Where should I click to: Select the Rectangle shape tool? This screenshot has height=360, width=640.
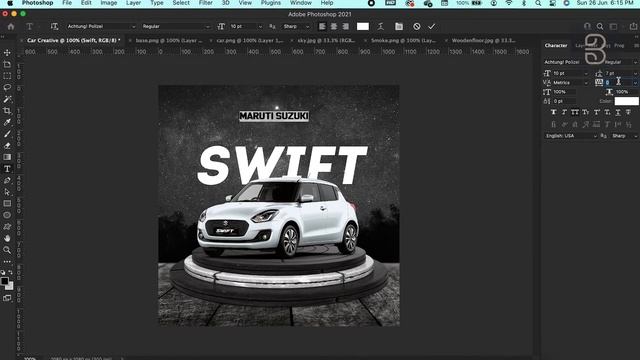click(x=7, y=203)
